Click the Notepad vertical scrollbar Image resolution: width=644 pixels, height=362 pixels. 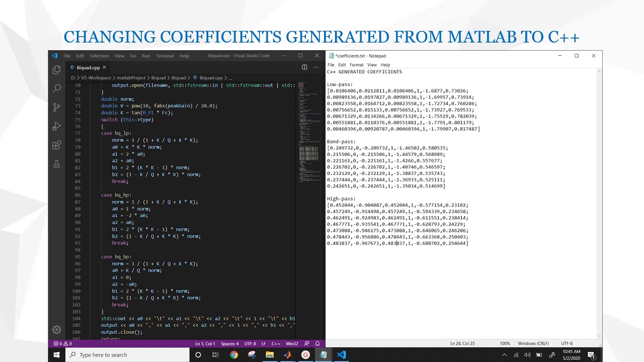(599, 204)
